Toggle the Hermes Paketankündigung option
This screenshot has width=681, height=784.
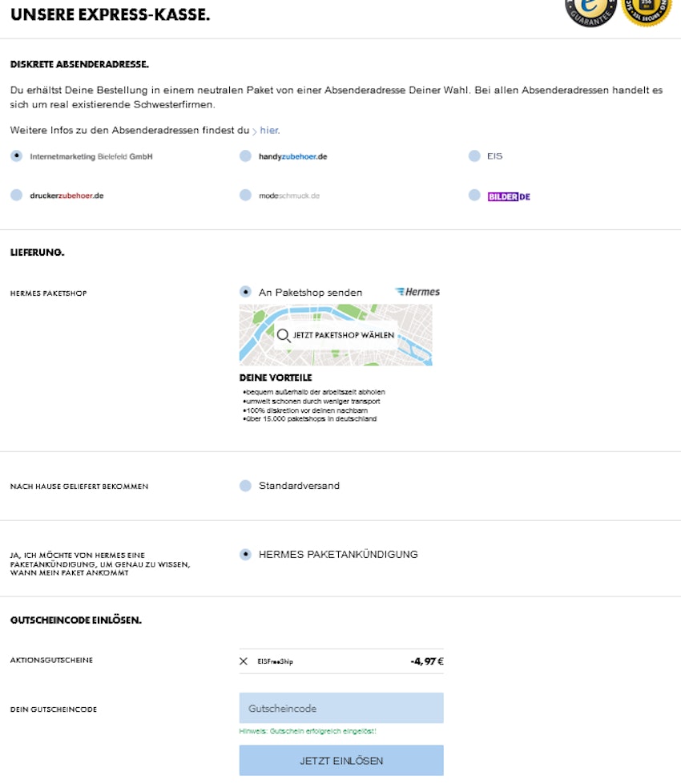click(245, 555)
